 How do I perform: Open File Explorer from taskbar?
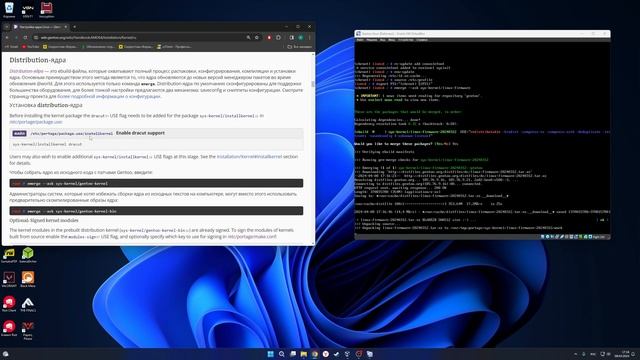coord(304,354)
